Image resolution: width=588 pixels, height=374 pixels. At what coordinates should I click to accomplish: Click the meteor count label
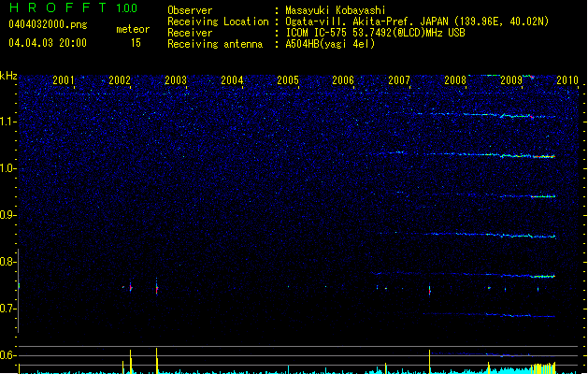tap(133, 29)
